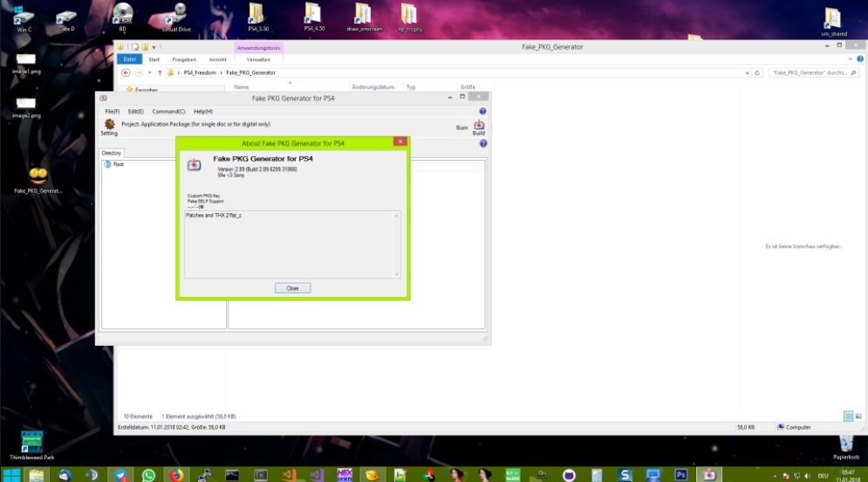Select the PS4_3.50 desktop folder
The width and height of the screenshot is (868, 482).
258,17
